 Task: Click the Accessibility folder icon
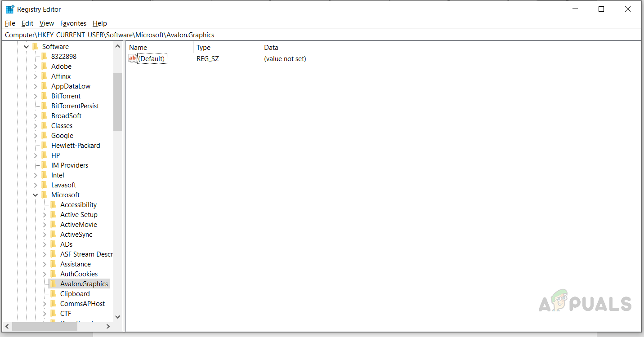(x=54, y=204)
